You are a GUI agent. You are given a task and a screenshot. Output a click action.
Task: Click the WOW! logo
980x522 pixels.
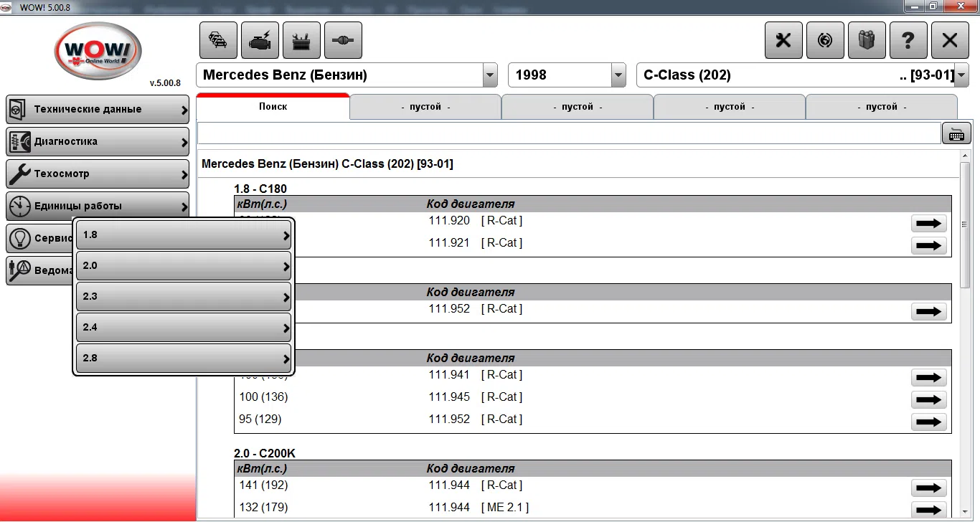(x=98, y=50)
